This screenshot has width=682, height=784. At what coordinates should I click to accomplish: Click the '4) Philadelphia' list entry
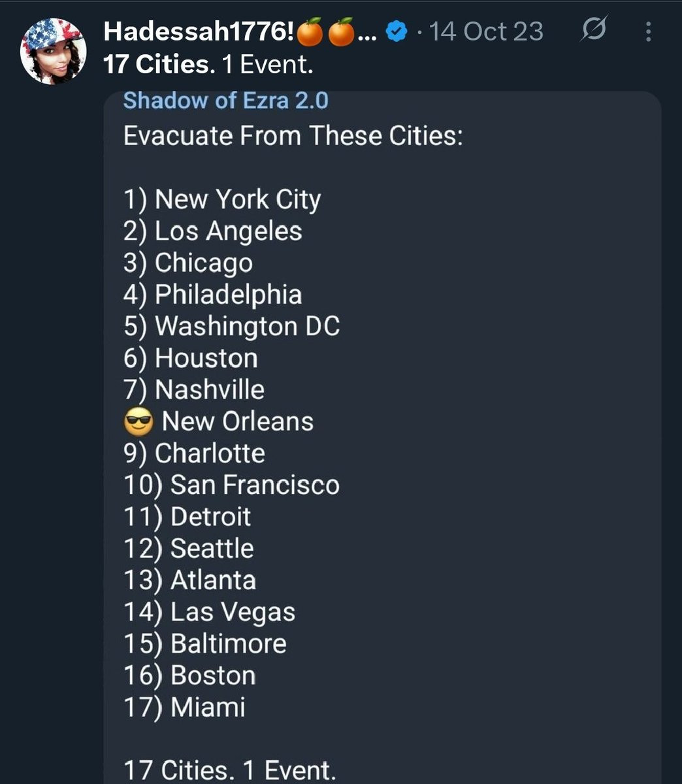213,295
